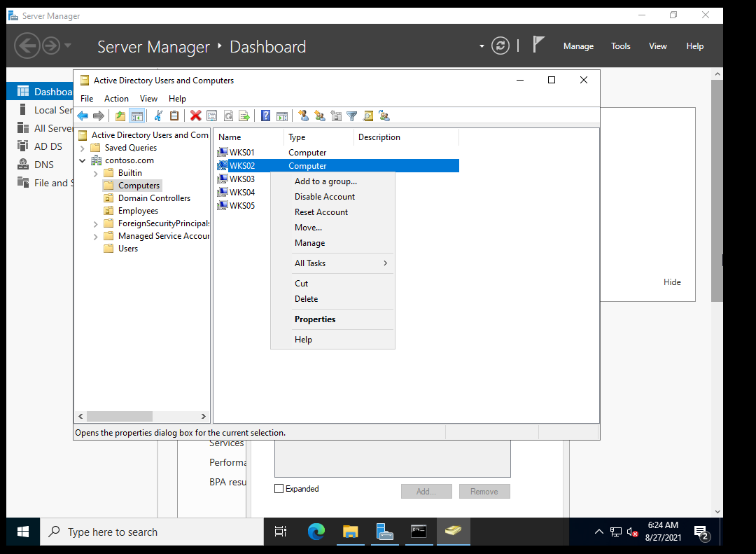
Task: Open the Manage menu in Server Manager
Action: point(579,46)
